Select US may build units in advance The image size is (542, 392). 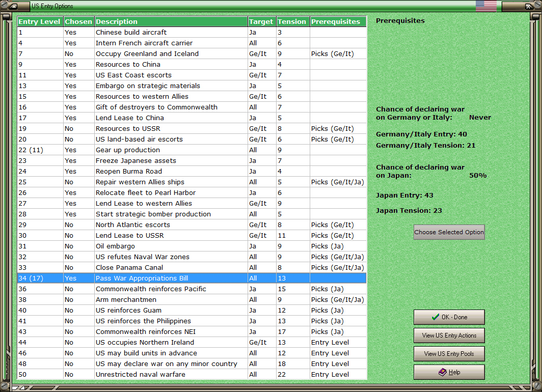[192, 353]
